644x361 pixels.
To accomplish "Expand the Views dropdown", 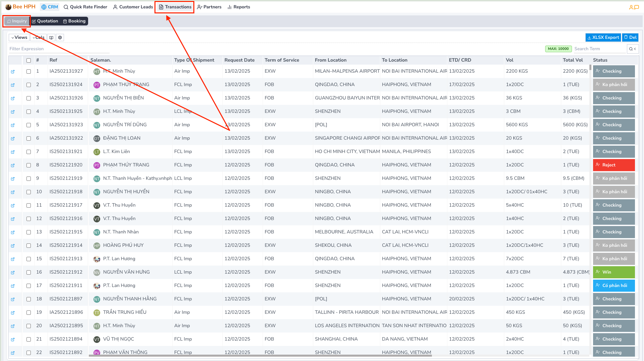I will [19, 38].
